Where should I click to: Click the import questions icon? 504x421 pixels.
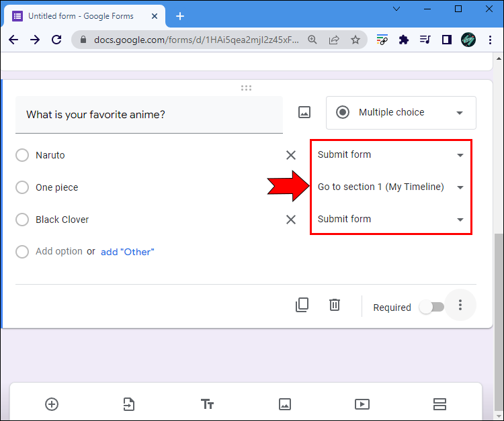coord(129,404)
